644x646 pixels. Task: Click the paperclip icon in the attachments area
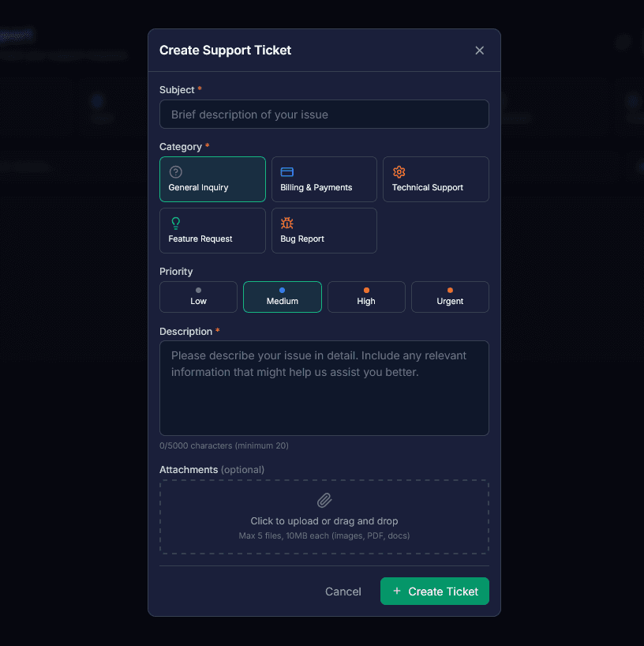(324, 501)
